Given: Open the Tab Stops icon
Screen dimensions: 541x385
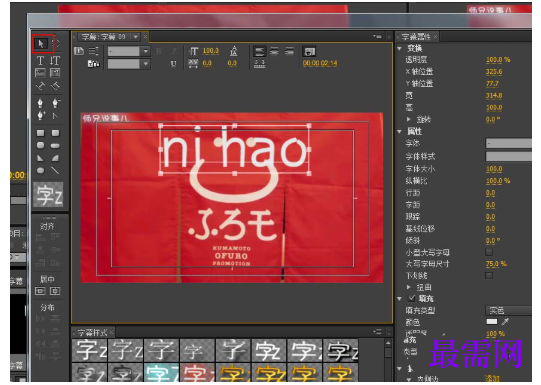Looking at the screenshot, I should point(259,63).
